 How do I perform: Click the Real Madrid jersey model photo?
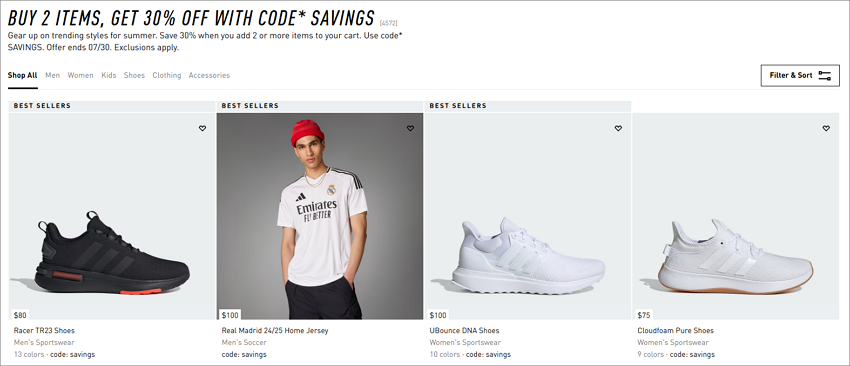[320, 216]
